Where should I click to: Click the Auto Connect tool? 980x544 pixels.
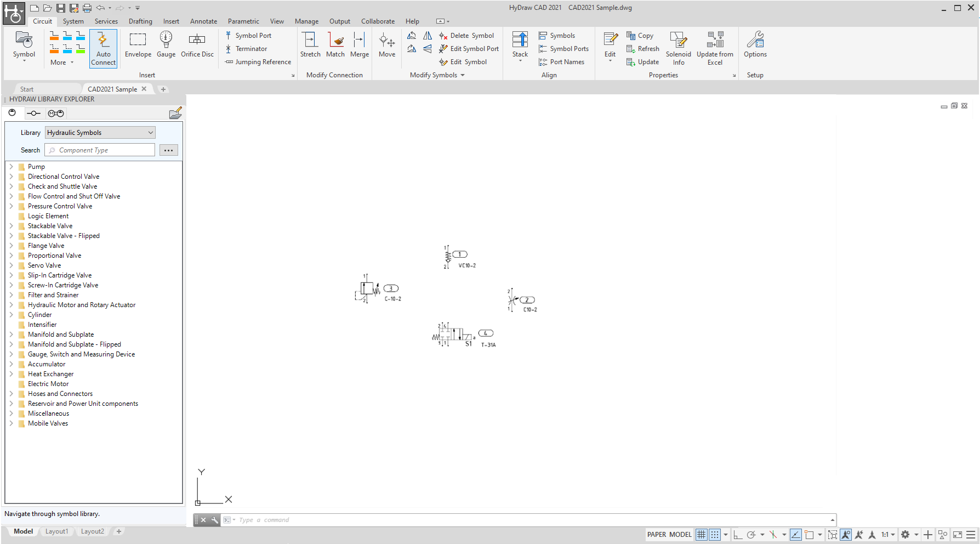[x=103, y=48]
